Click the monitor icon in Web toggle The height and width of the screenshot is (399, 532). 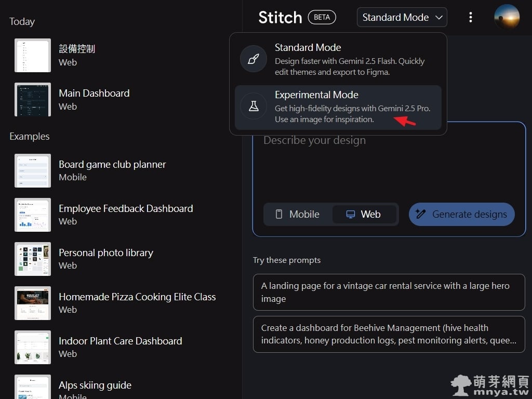click(351, 214)
